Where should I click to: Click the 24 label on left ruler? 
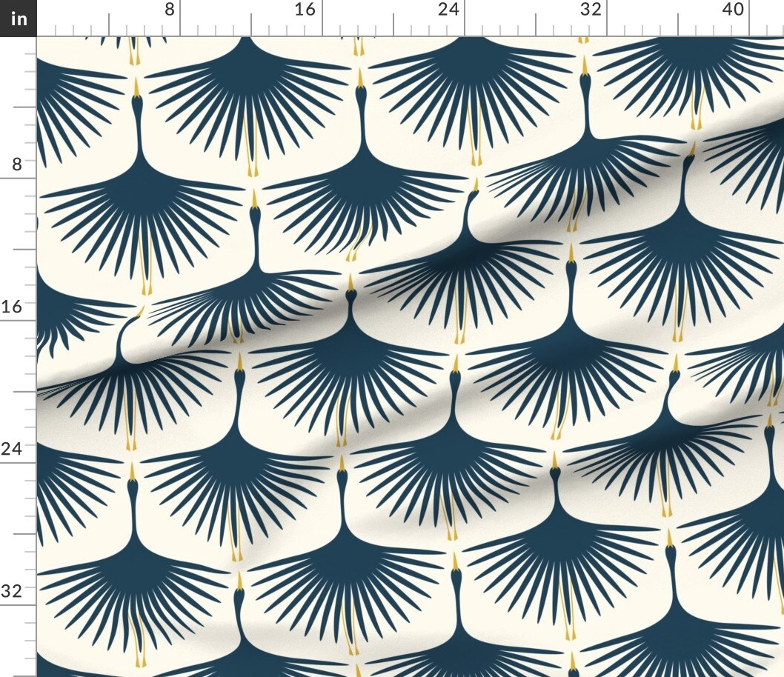(x=13, y=449)
